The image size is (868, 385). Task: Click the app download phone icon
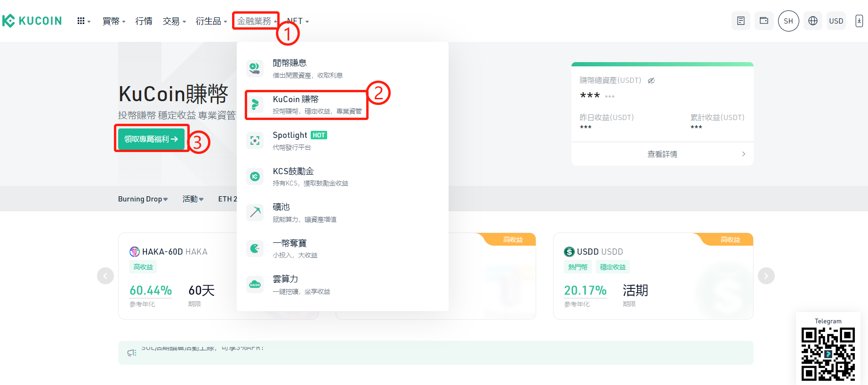859,21
